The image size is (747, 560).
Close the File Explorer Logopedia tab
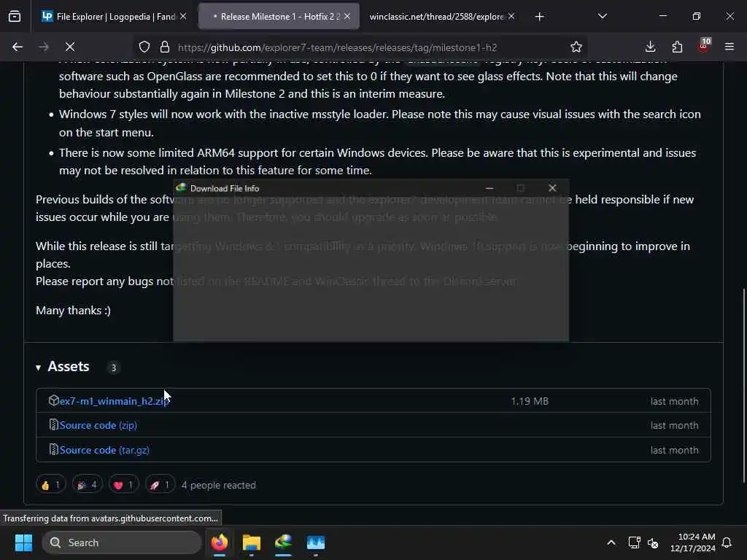183,17
